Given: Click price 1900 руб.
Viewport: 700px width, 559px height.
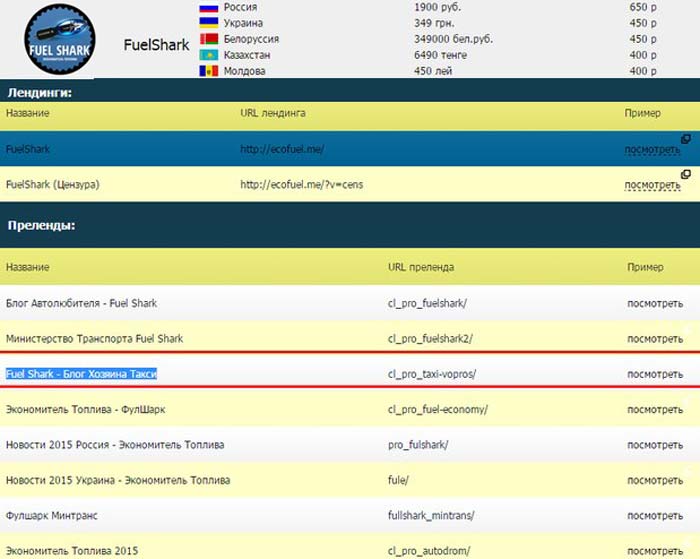Looking at the screenshot, I should 438,7.
